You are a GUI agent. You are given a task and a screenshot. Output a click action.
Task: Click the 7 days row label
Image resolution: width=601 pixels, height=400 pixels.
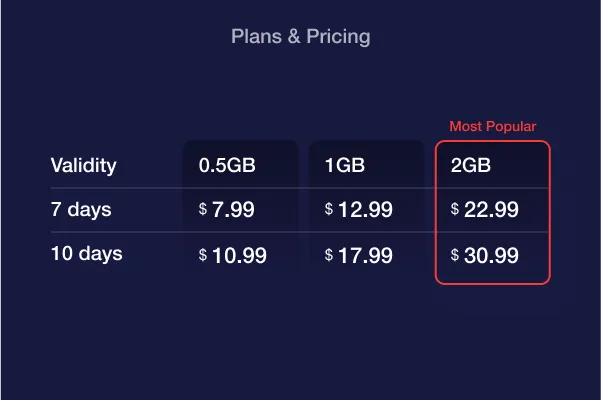point(81,210)
